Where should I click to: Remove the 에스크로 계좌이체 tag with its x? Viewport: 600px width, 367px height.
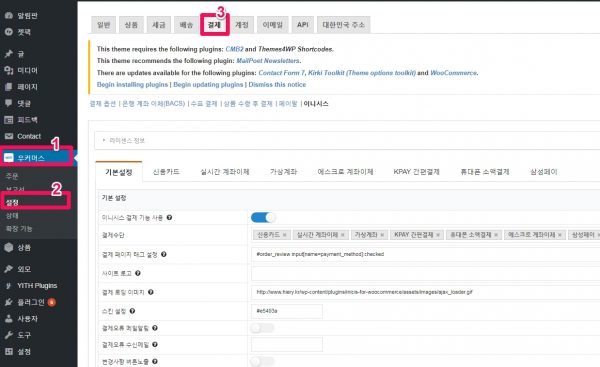[560, 235]
